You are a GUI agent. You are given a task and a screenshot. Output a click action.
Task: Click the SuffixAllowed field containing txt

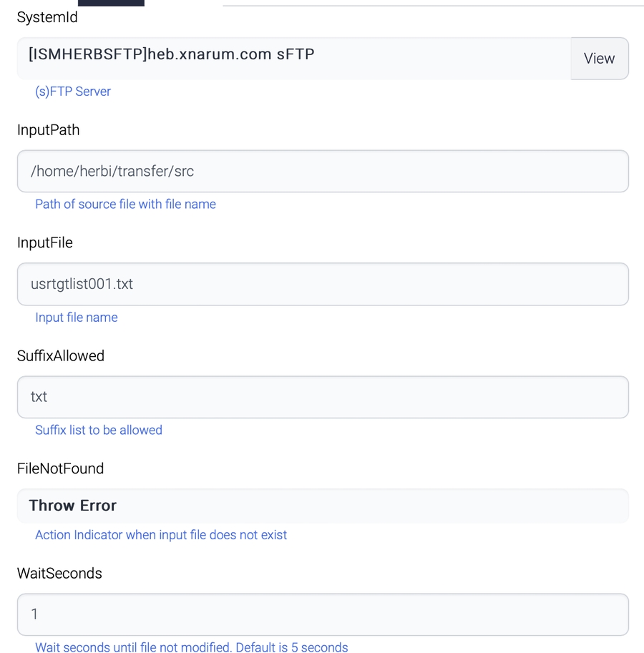pos(322,397)
